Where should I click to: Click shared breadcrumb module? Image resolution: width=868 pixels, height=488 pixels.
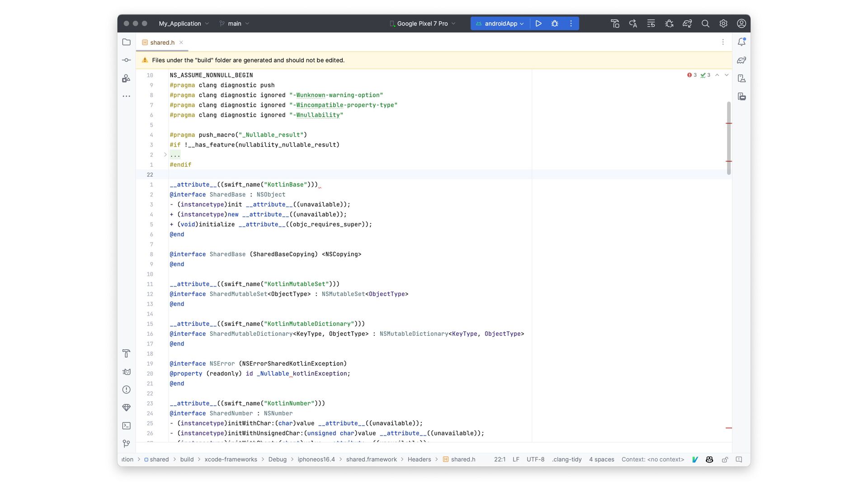156,460
